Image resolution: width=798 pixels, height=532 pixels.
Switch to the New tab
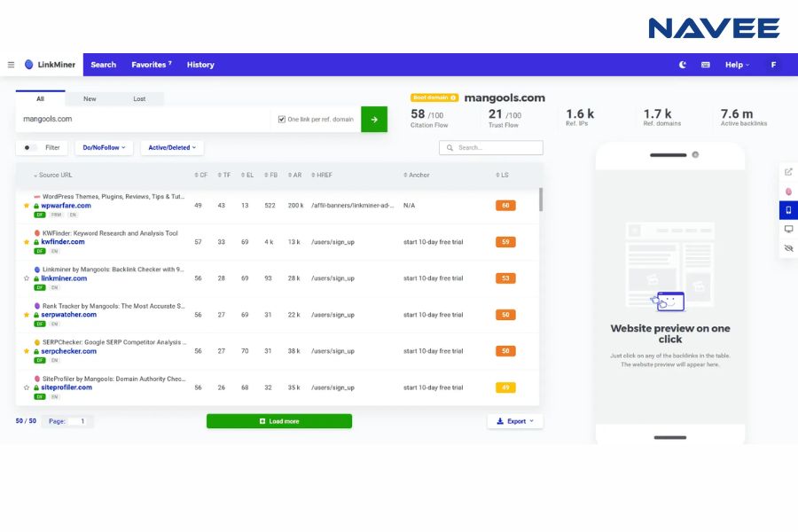pyautogui.click(x=90, y=98)
